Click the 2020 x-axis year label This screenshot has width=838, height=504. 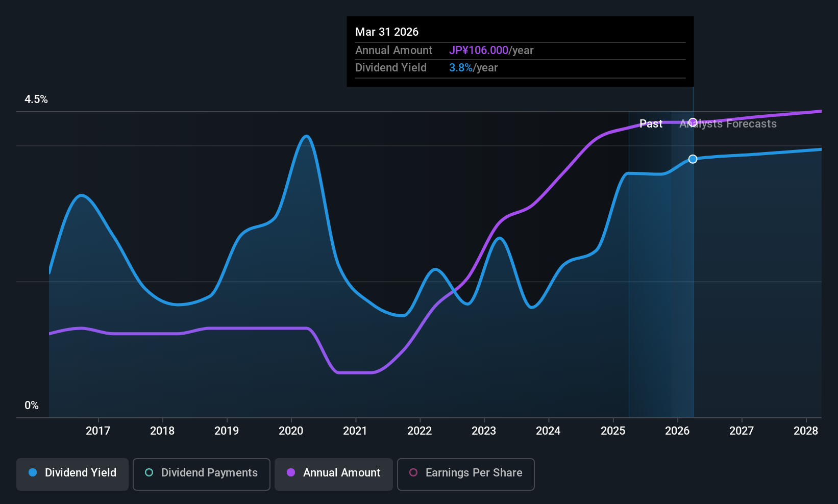291,431
